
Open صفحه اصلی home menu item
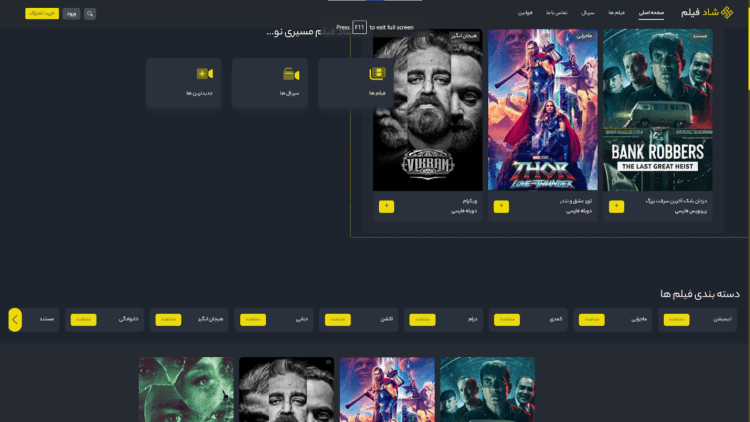pyautogui.click(x=651, y=13)
